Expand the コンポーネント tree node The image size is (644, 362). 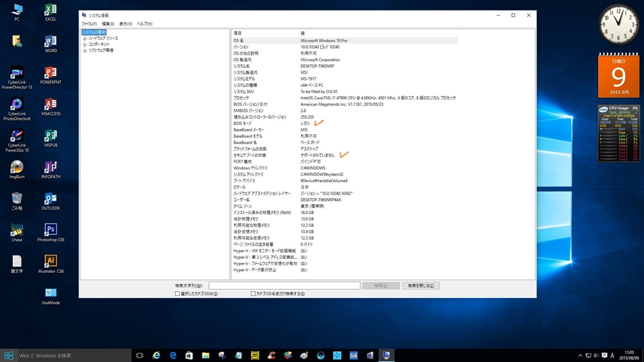coord(85,45)
